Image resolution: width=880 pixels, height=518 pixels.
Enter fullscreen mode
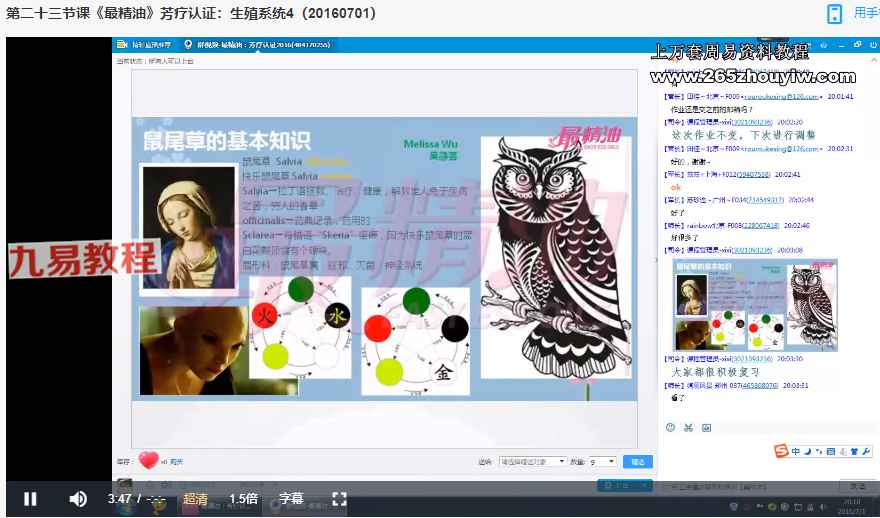tap(339, 498)
